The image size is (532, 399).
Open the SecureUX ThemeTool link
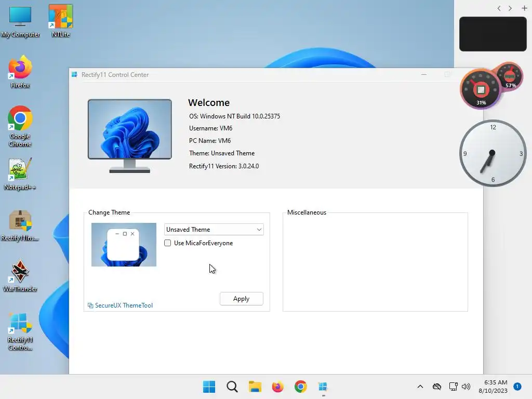tap(120, 305)
